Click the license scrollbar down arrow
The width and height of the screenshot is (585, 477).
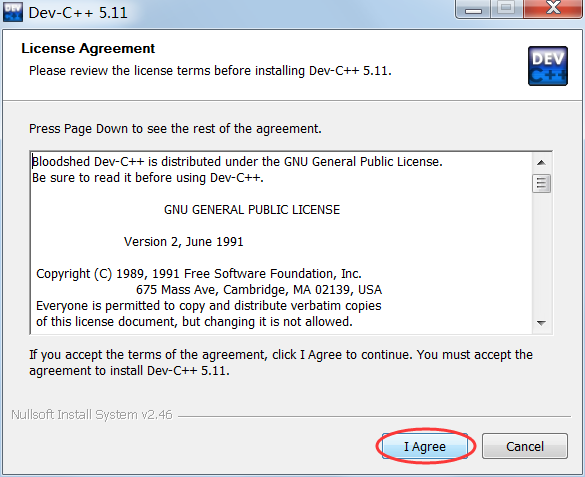(541, 323)
